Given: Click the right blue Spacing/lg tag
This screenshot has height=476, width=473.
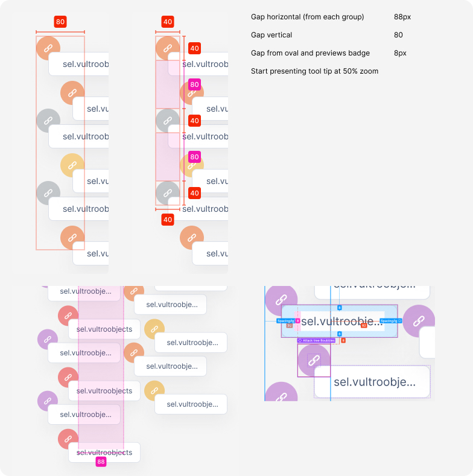Looking at the screenshot, I should pyautogui.click(x=390, y=321).
